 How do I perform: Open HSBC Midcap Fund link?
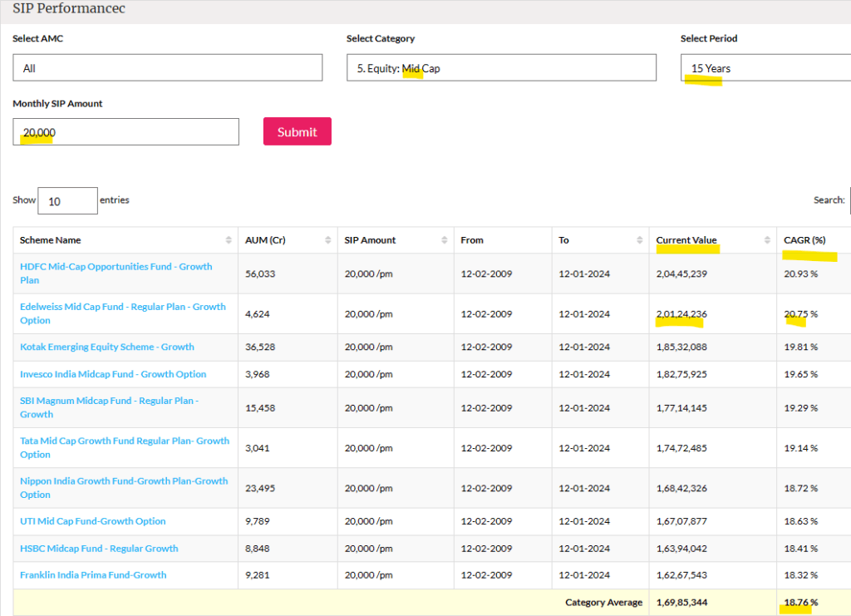click(x=99, y=549)
